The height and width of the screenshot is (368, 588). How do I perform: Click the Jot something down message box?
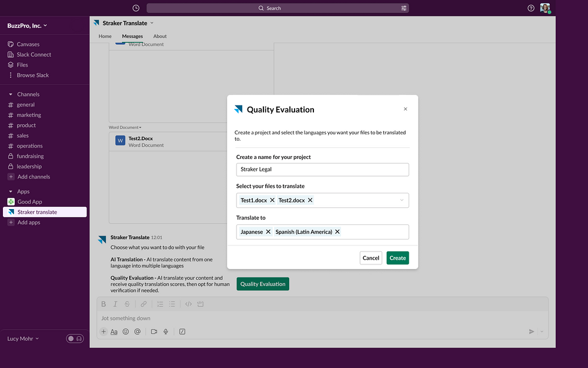pos(322,319)
